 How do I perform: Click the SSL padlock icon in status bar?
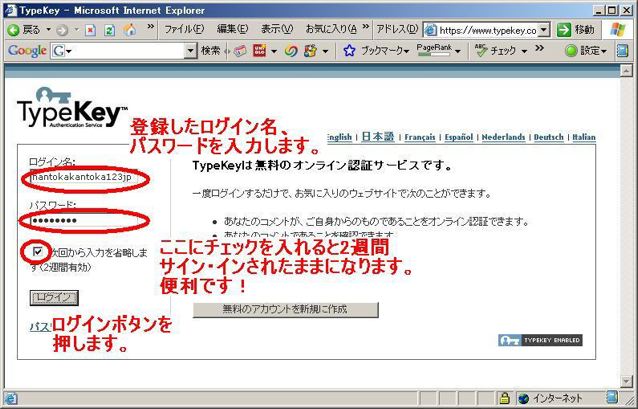[504, 398]
